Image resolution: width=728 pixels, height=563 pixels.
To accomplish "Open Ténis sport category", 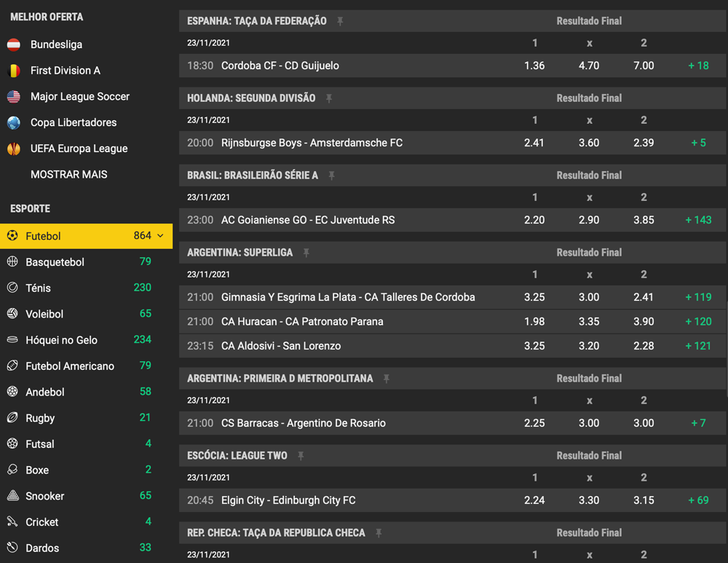I will pyautogui.click(x=87, y=288).
